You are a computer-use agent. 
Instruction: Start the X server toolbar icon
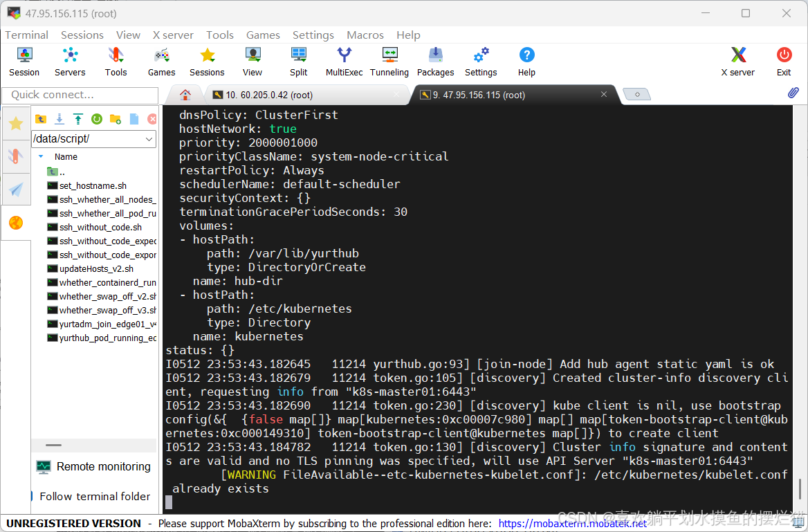[x=738, y=62]
